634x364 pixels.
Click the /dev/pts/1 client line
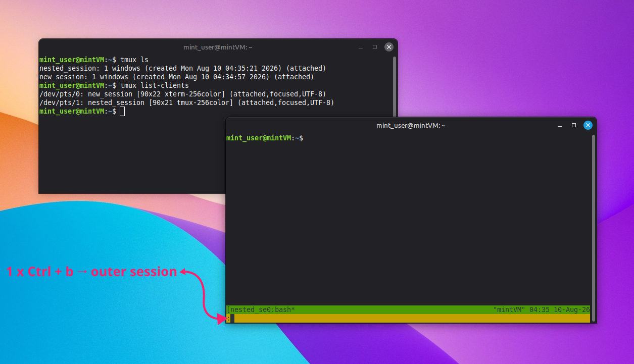[187, 102]
